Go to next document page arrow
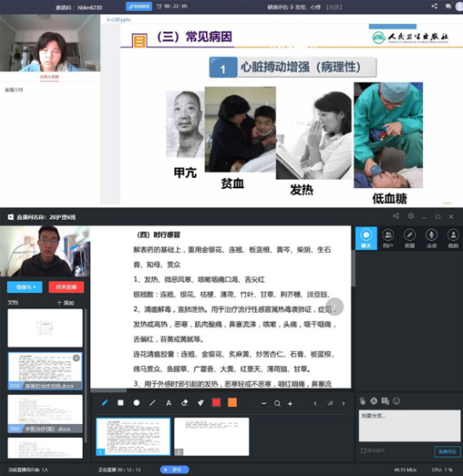Viewport: 463px width, 476px height. (x=344, y=403)
